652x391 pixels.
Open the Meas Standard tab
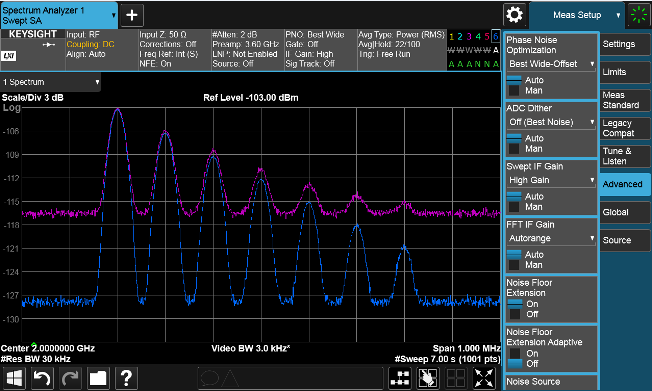click(625, 100)
